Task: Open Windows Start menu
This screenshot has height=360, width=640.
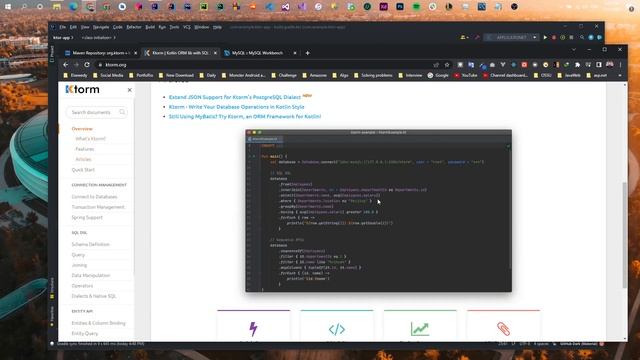Action: (8, 7)
